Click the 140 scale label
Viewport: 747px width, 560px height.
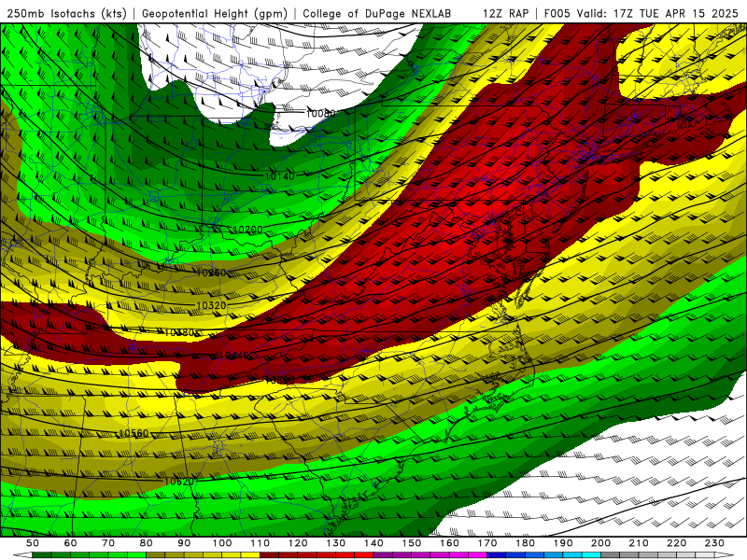coord(373,543)
